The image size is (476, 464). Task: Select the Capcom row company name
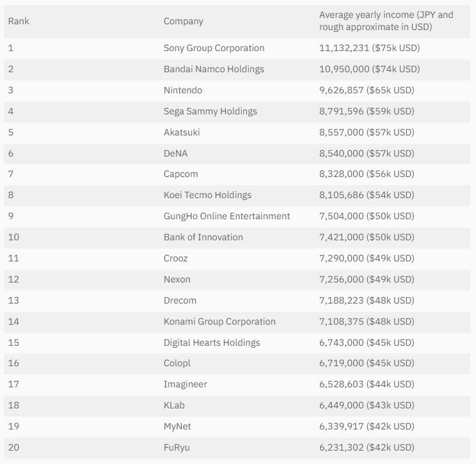pyautogui.click(x=180, y=174)
